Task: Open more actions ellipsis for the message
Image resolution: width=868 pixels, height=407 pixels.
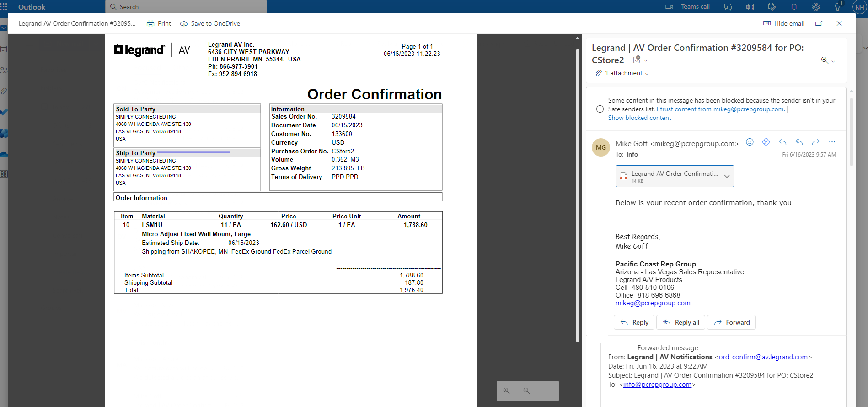Action: click(832, 142)
